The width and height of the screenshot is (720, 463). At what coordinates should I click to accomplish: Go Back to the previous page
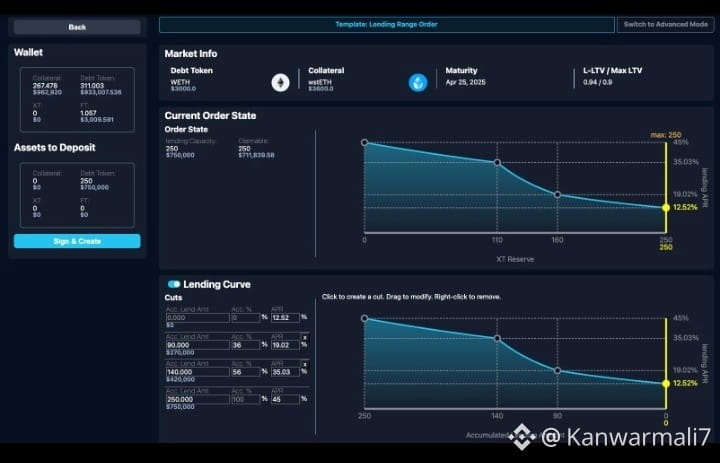77,27
